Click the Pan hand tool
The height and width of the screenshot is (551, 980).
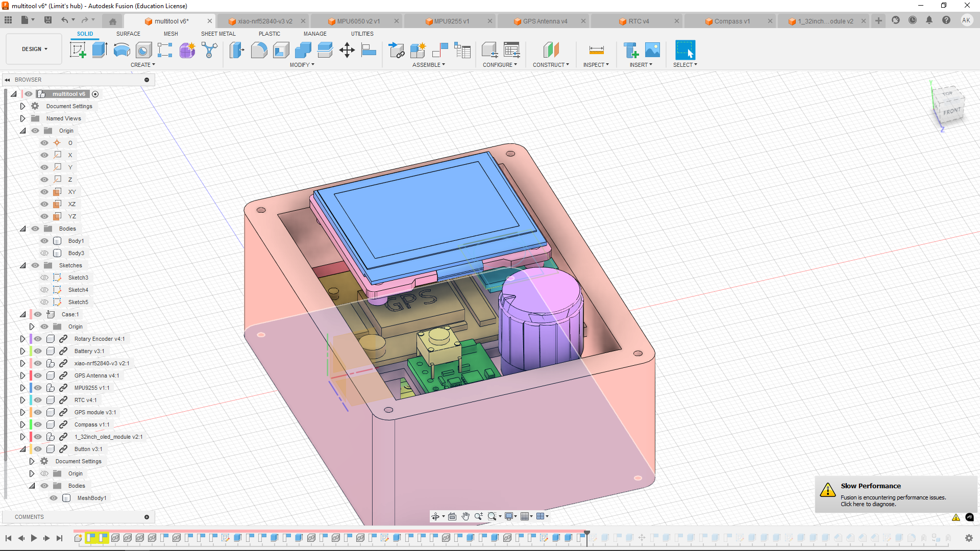(465, 516)
